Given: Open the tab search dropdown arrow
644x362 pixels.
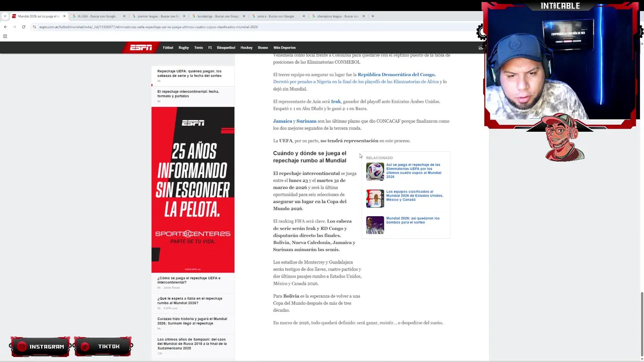Looking at the screenshot, I should (6, 16).
